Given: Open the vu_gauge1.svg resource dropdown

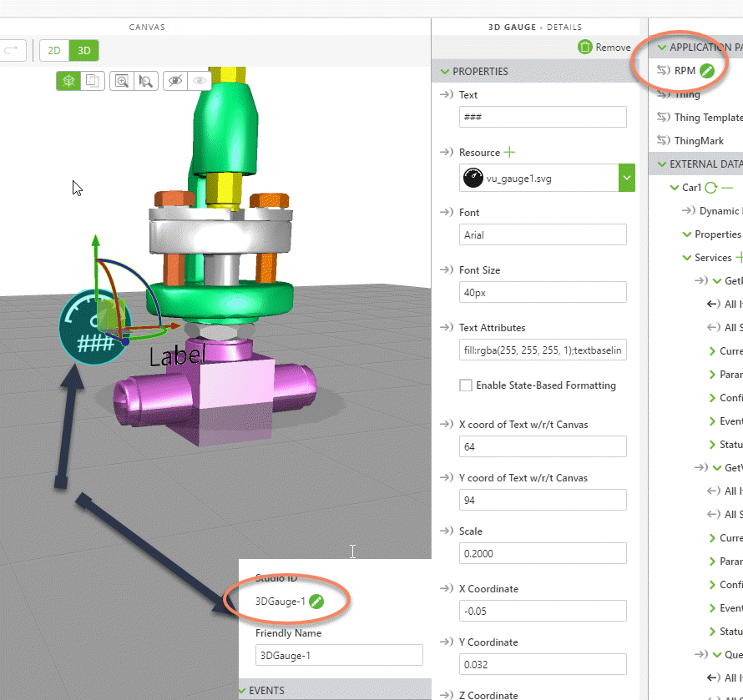Looking at the screenshot, I should point(628,178).
